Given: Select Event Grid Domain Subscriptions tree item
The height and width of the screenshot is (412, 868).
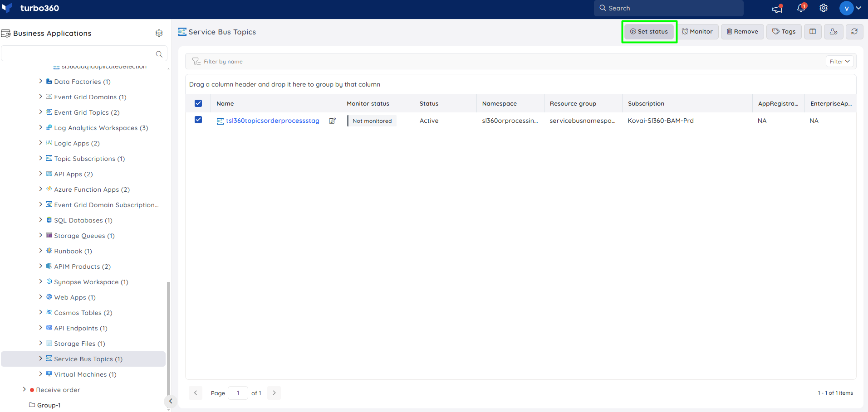Looking at the screenshot, I should click(x=106, y=205).
